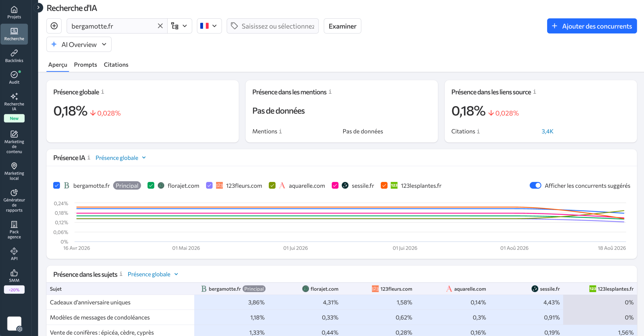Open Présence globale dropdown in Présence IA
Screen dimensions: 644x336
120,158
